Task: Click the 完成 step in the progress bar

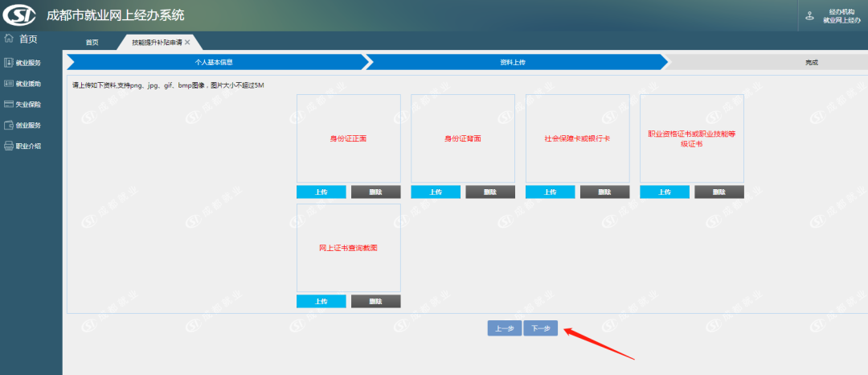Action: click(x=812, y=62)
